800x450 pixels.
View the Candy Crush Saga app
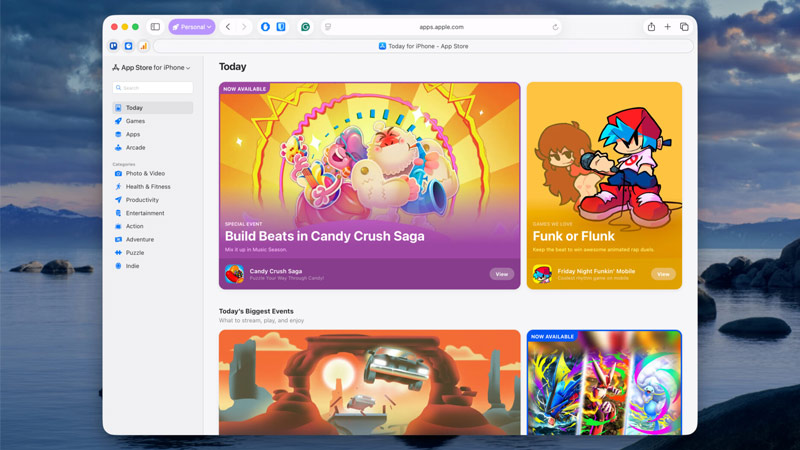point(502,274)
